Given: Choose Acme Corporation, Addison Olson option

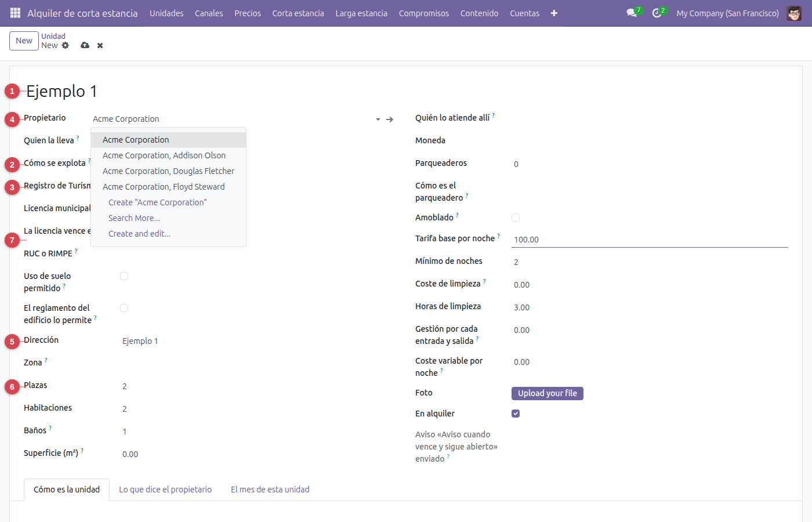Looking at the screenshot, I should (169, 155).
